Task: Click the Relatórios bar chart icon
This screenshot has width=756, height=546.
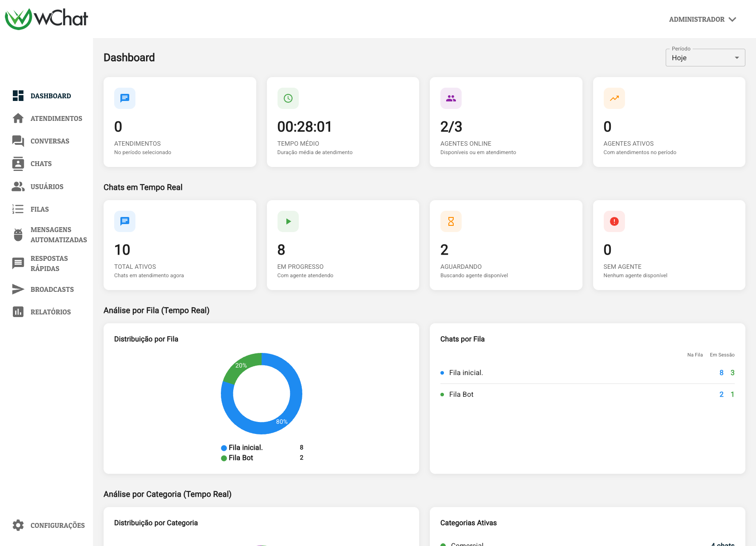Action: pos(18,312)
